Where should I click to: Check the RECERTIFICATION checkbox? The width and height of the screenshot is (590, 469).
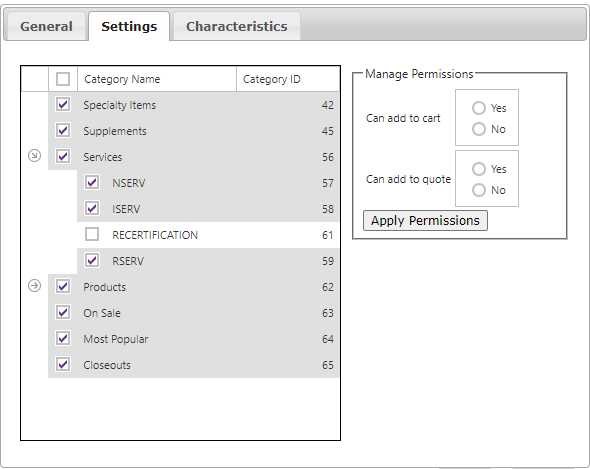pos(92,234)
